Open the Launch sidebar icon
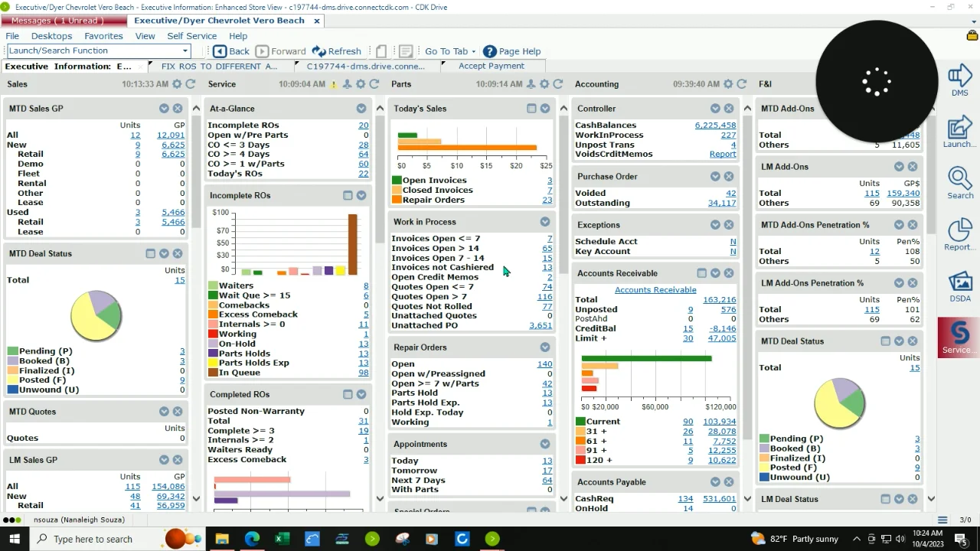The width and height of the screenshot is (980, 551). pos(959,132)
